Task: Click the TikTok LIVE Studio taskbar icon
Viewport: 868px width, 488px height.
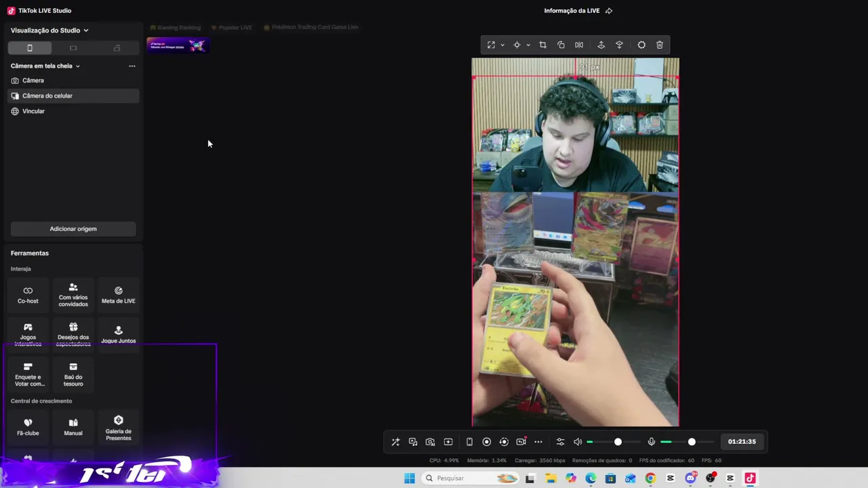Action: tap(750, 479)
